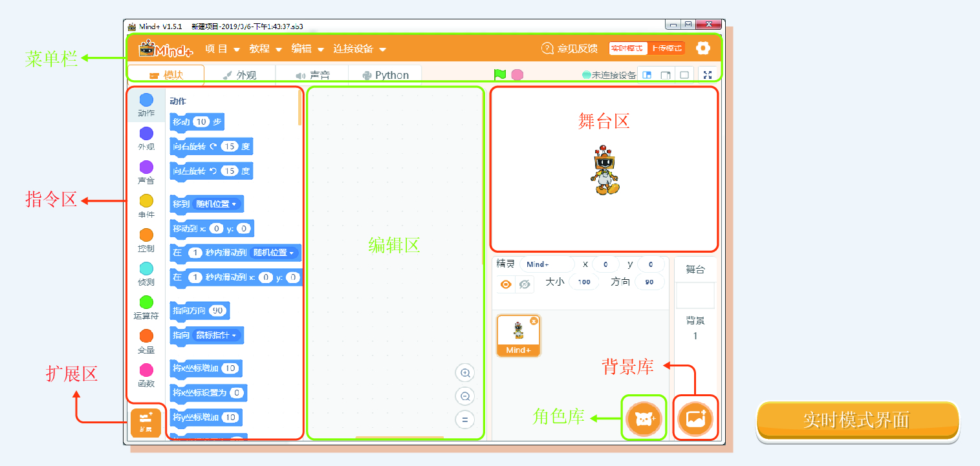
Task: Zoom in the editing workspace
Action: [x=464, y=373]
